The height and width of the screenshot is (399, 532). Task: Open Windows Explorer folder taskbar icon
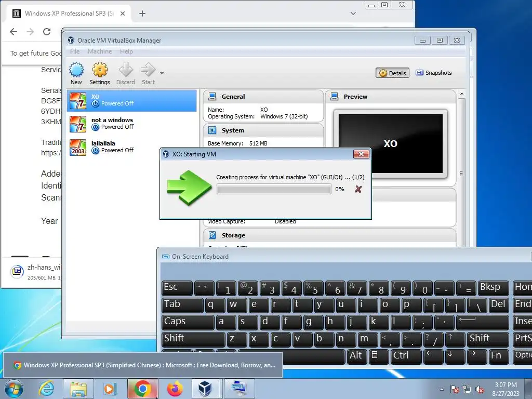78,389
